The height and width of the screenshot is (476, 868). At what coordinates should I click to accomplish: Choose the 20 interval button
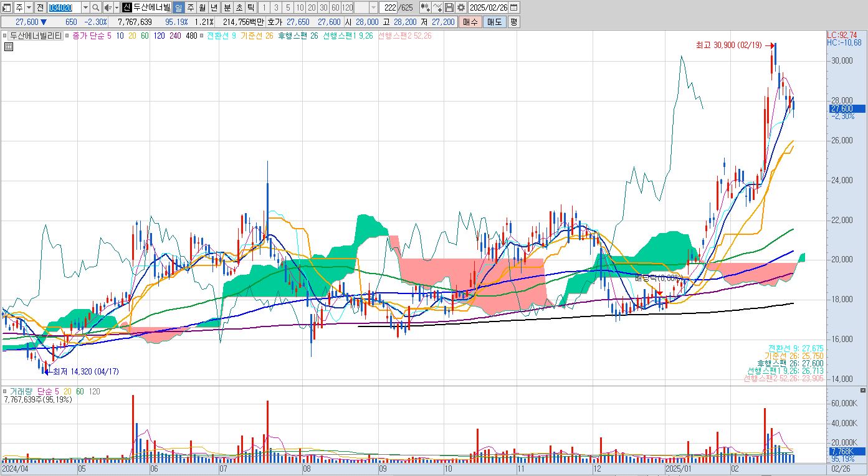pyautogui.click(x=312, y=7)
